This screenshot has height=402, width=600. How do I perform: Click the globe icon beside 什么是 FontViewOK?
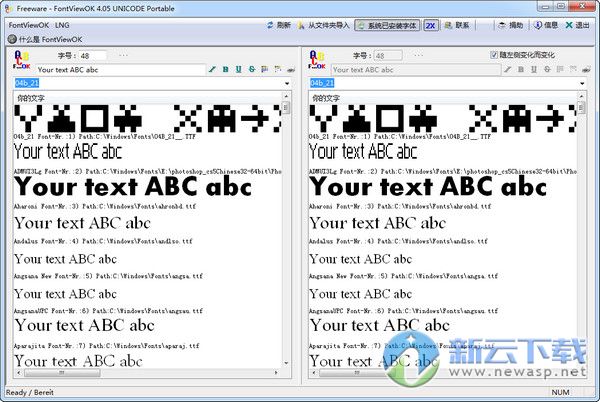pyautogui.click(x=12, y=39)
